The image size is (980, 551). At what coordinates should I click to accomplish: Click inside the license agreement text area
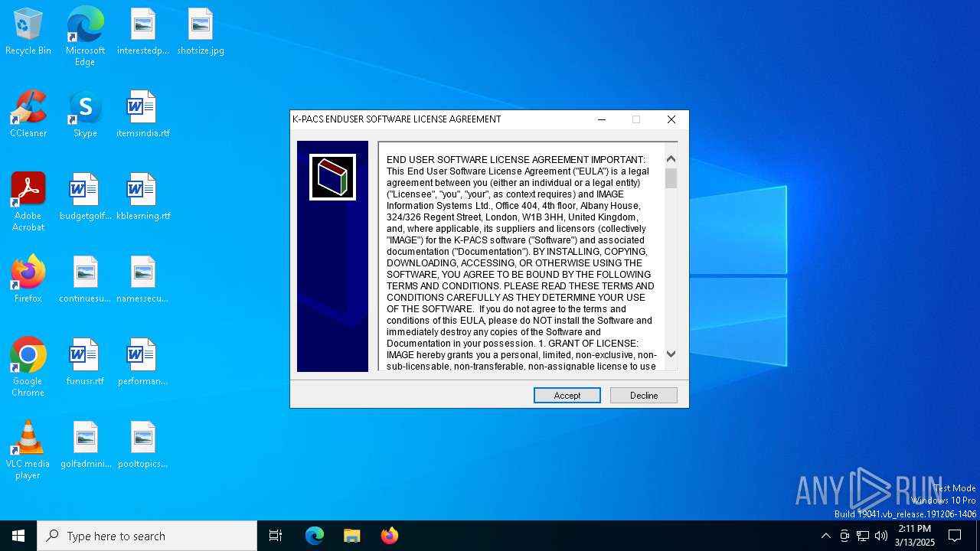(521, 257)
